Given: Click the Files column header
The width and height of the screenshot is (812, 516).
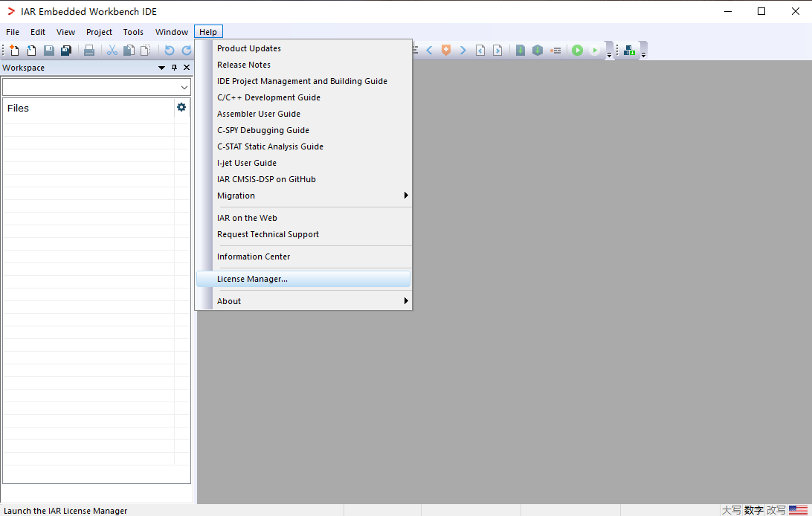Looking at the screenshot, I should (x=88, y=108).
